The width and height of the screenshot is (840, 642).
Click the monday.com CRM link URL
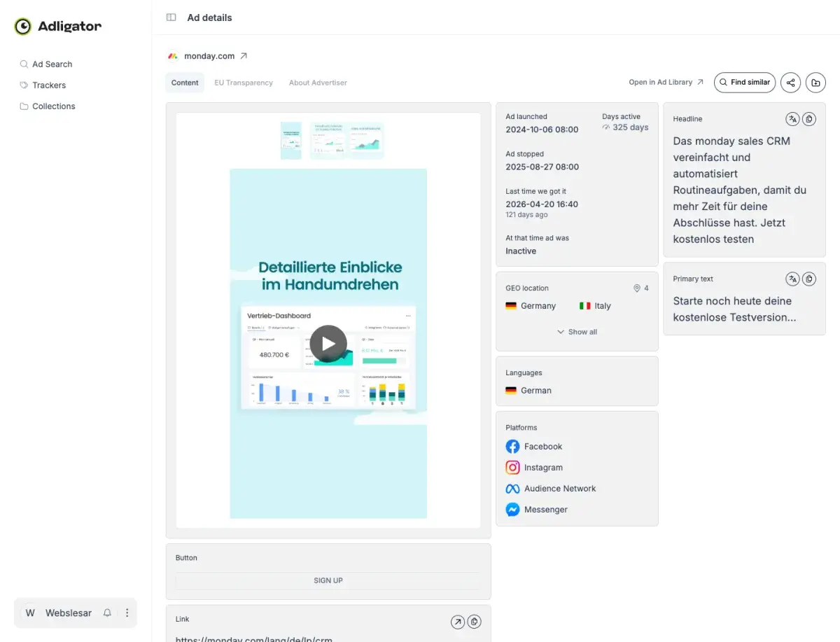253,639
